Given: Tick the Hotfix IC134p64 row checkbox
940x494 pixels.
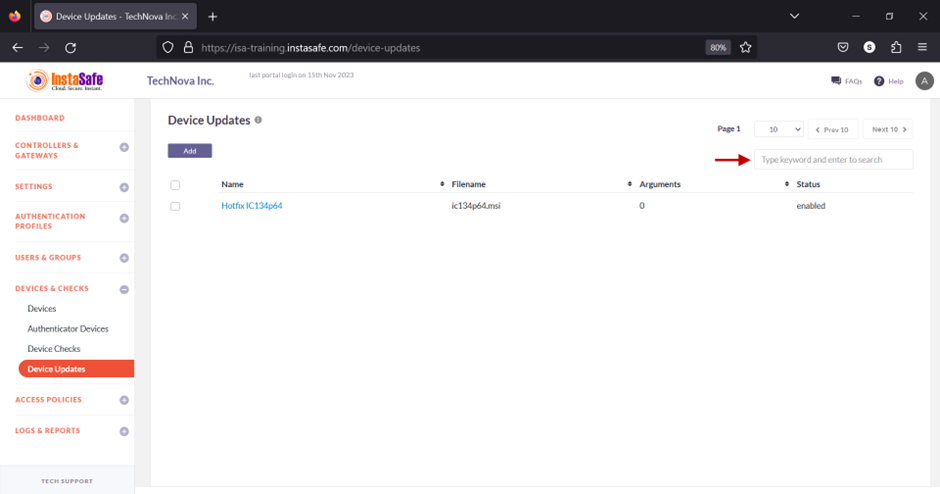Looking at the screenshot, I should tap(175, 206).
